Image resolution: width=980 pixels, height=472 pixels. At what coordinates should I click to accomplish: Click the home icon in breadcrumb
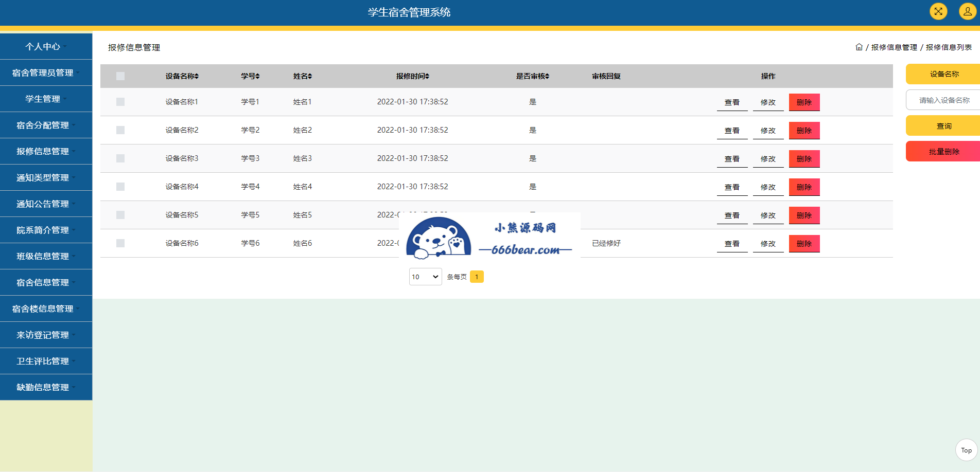pyautogui.click(x=859, y=47)
